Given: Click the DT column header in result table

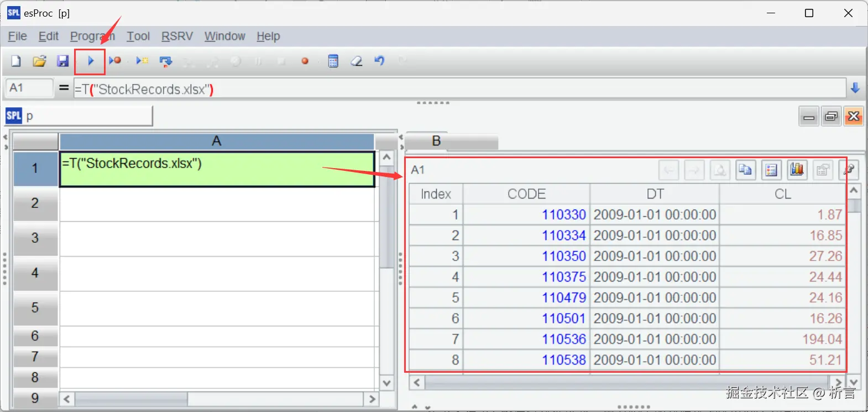Looking at the screenshot, I should 655,194.
